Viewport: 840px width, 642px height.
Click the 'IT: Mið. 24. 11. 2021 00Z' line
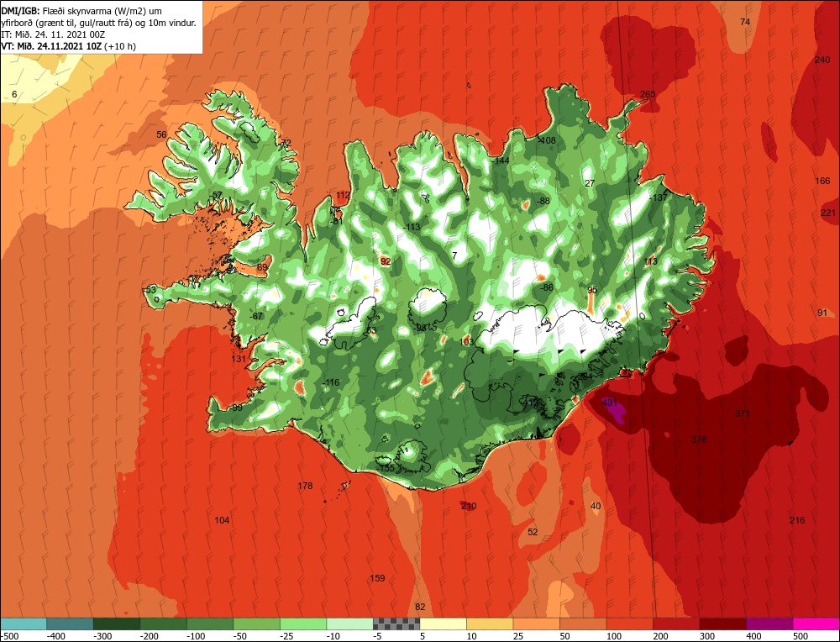click(53, 34)
